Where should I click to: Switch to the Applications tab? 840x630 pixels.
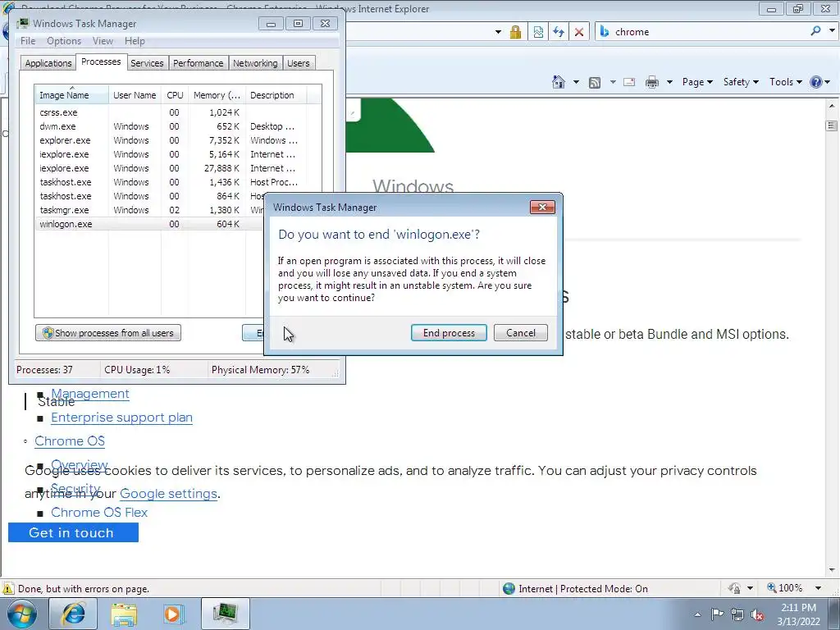pyautogui.click(x=48, y=63)
